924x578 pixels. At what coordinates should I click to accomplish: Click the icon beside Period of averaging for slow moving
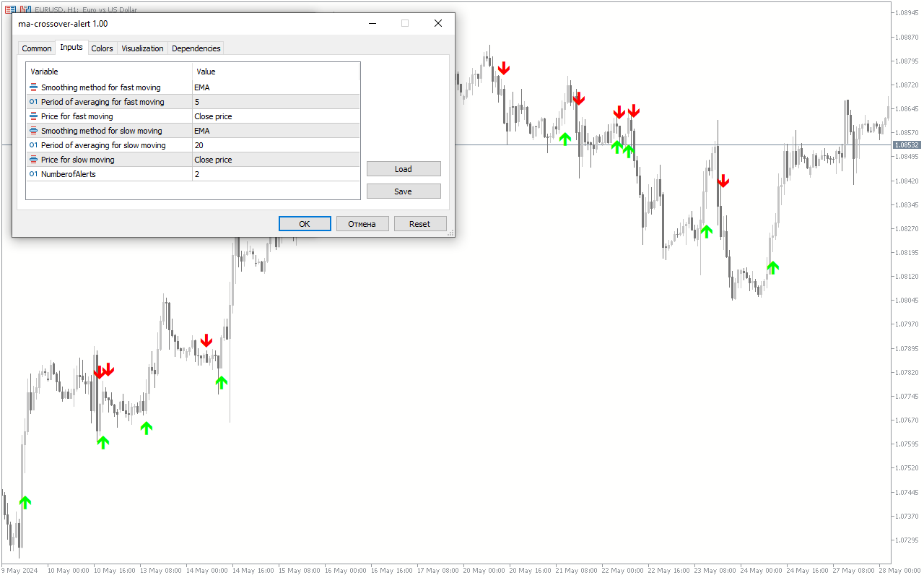pos(33,145)
